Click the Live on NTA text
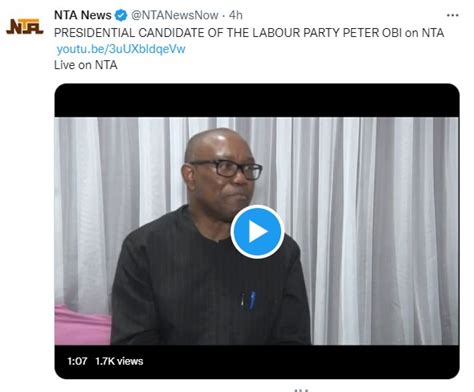This screenshot has height=392, width=474. pos(86,65)
